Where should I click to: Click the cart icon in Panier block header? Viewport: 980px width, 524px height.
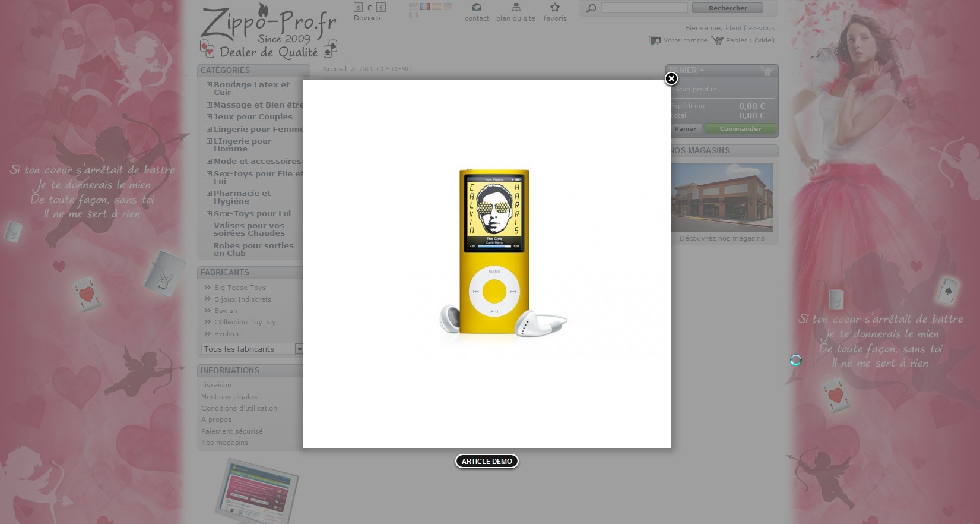point(767,71)
